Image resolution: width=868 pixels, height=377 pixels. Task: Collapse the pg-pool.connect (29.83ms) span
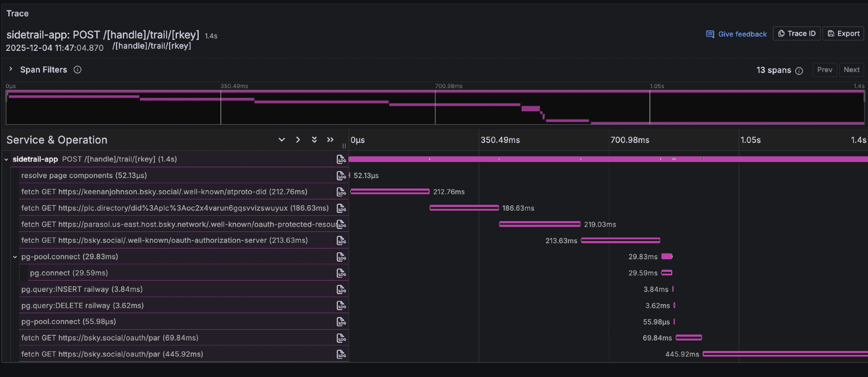pos(15,257)
